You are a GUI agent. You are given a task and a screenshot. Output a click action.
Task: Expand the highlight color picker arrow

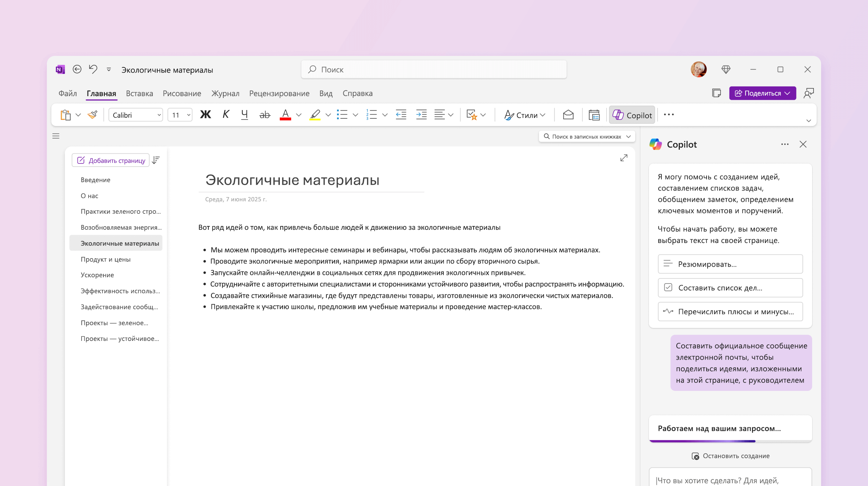point(328,115)
